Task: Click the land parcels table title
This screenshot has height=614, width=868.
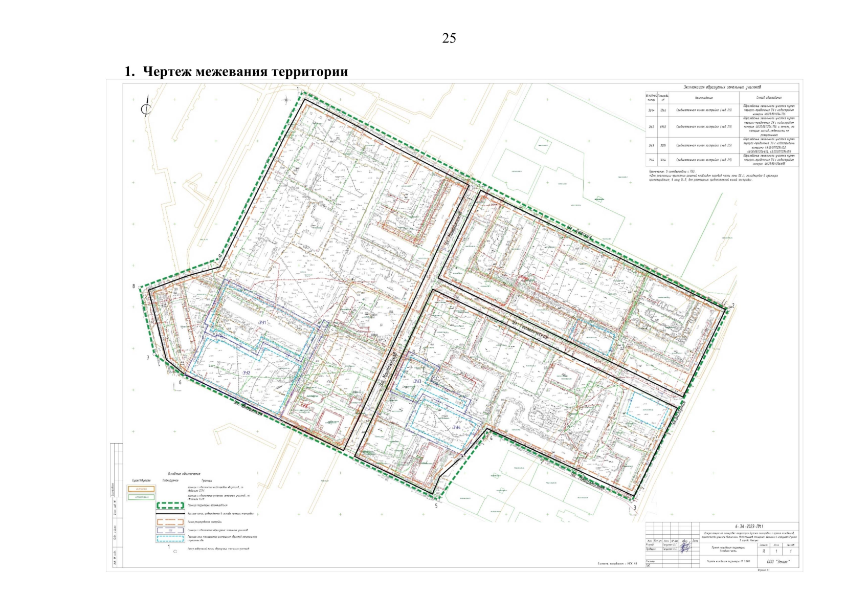Action: pos(722,87)
